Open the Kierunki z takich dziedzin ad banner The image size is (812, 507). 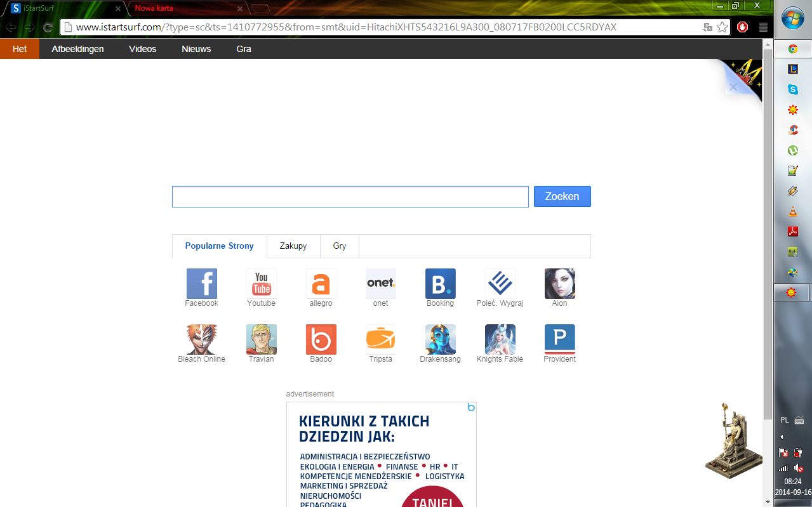point(381,454)
